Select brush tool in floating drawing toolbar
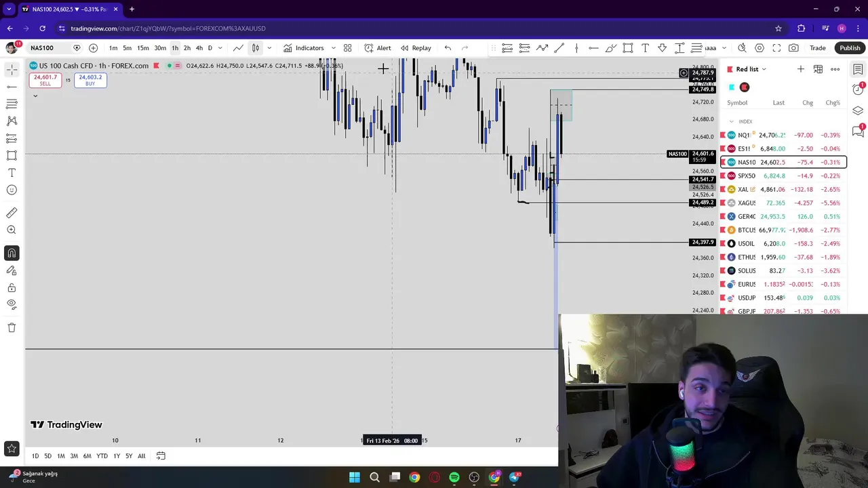The height and width of the screenshot is (488, 868). (611, 48)
